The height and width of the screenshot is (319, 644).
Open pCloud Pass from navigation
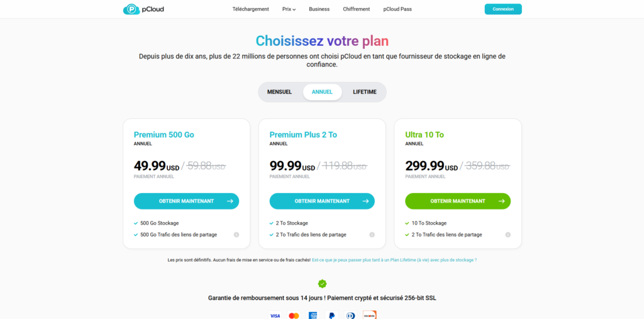397,9
